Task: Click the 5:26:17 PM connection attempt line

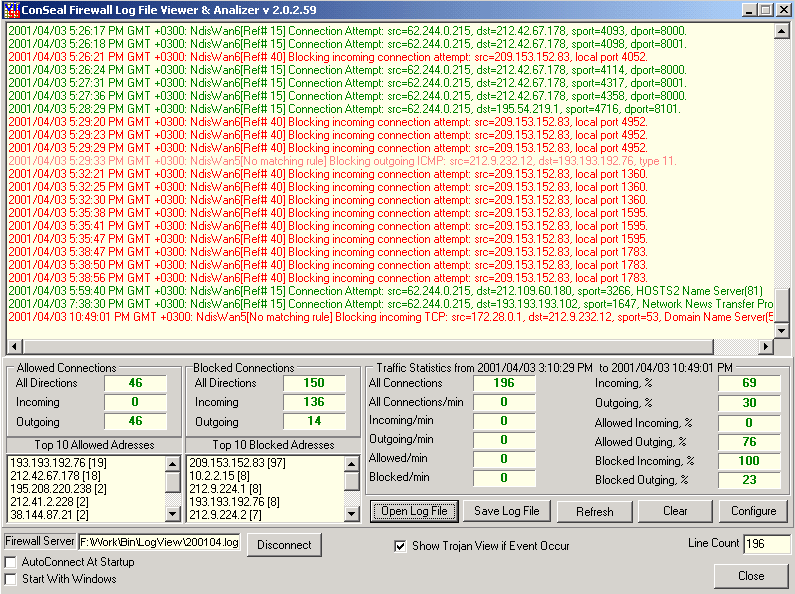Action: coord(347,31)
